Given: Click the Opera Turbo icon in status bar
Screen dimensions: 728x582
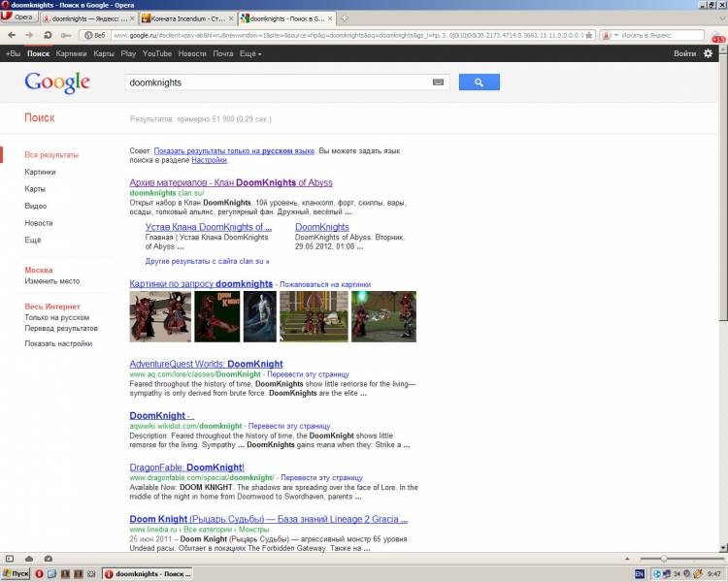Looking at the screenshot, I should tap(48, 559).
